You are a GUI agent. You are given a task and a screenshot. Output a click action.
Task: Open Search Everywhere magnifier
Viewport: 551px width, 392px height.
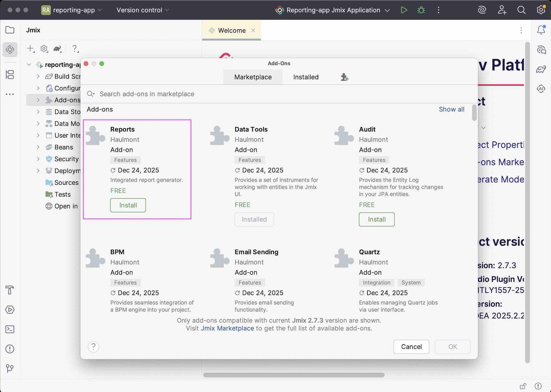(521, 10)
